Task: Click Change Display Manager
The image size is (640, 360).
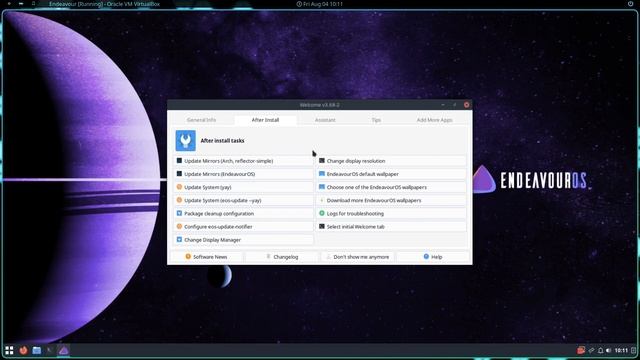Action: click(244, 240)
